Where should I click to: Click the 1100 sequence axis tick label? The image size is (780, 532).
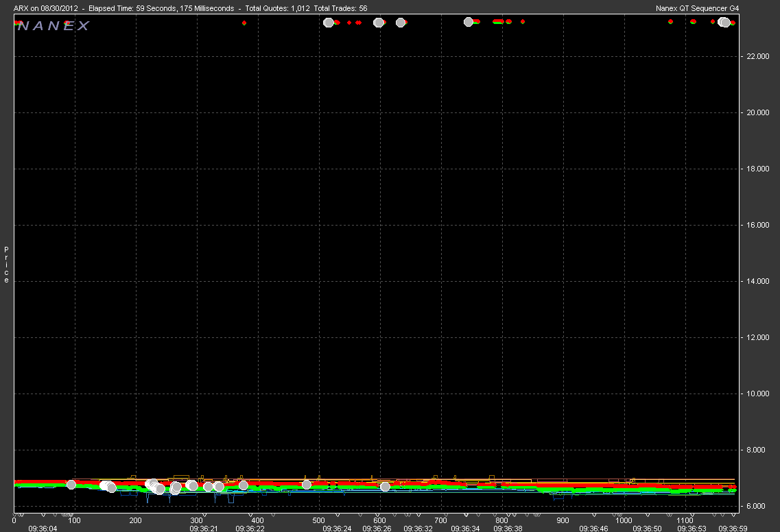coord(685,520)
